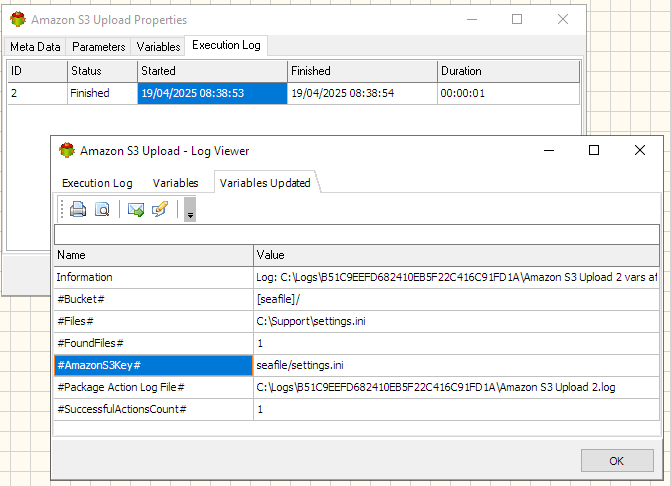Select the #FoundFiles# row
Image resolution: width=671 pixels, height=486 pixels.
click(356, 343)
